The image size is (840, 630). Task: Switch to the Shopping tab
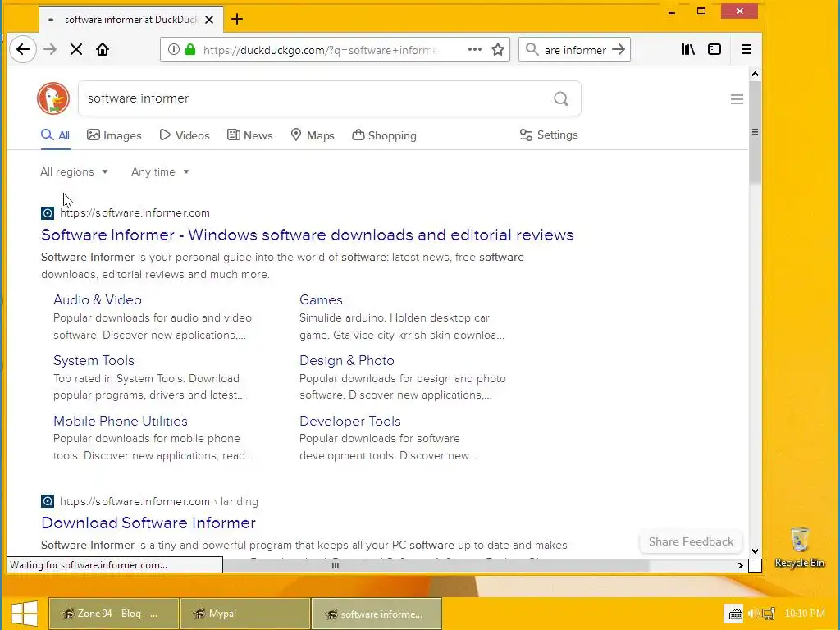click(x=384, y=135)
